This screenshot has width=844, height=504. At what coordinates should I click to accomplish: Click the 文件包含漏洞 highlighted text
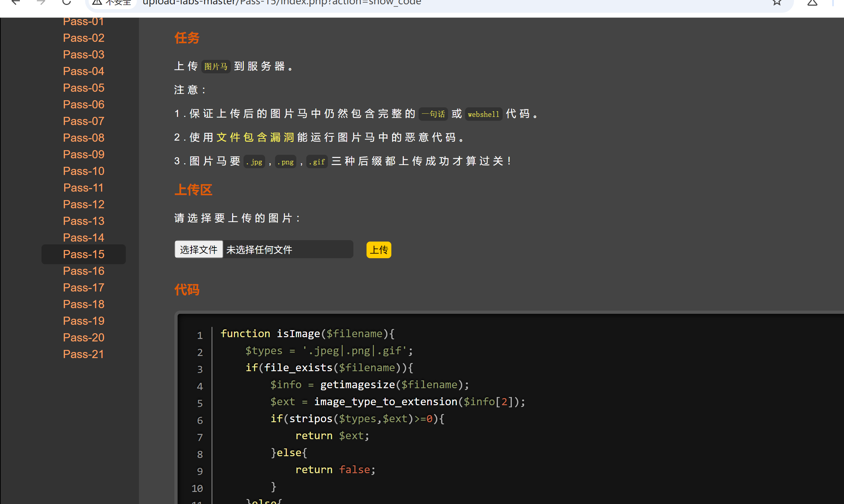click(255, 137)
